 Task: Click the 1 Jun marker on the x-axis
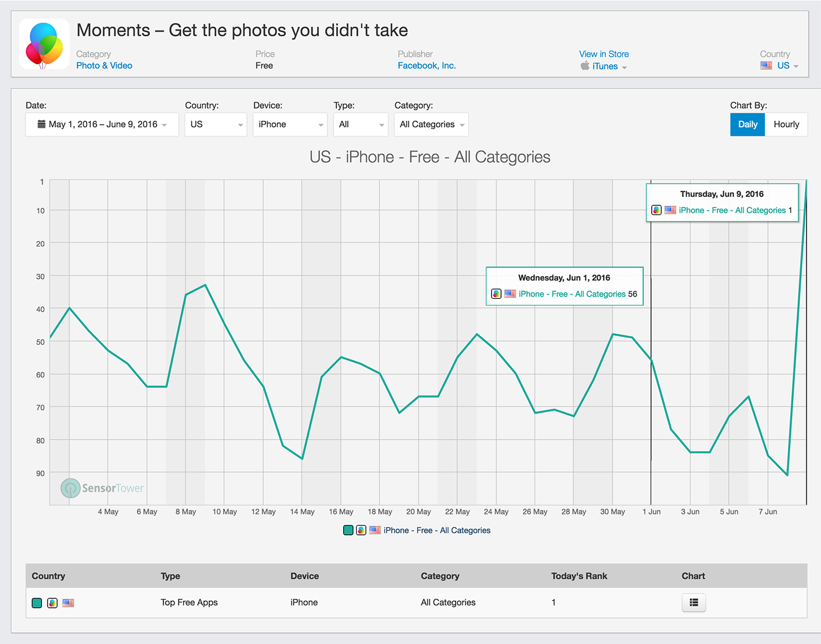651,512
